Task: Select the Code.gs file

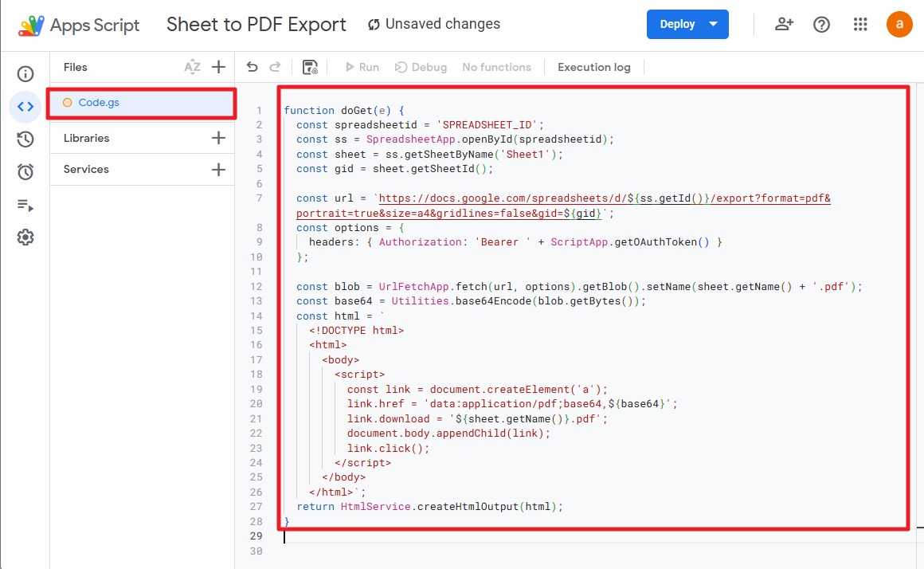Action: [99, 103]
